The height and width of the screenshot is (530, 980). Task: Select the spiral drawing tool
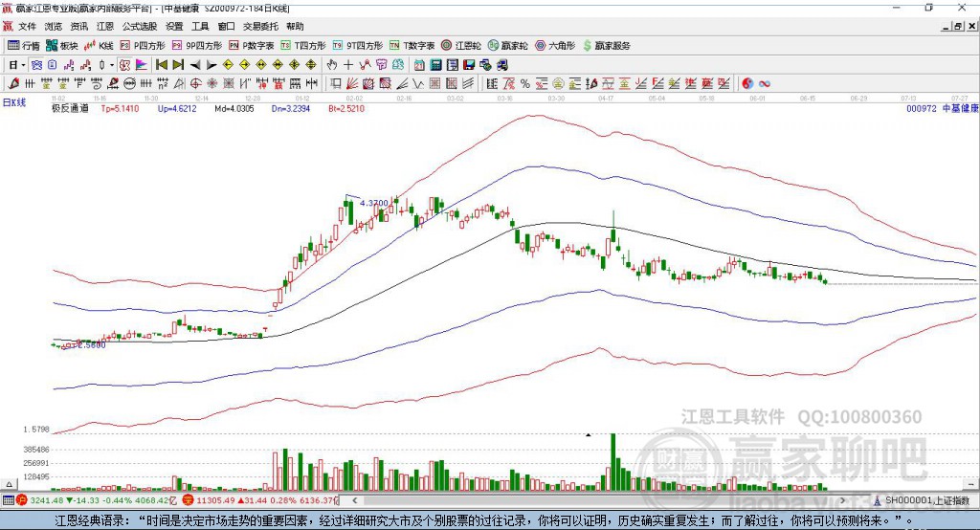pyautogui.click(x=97, y=83)
